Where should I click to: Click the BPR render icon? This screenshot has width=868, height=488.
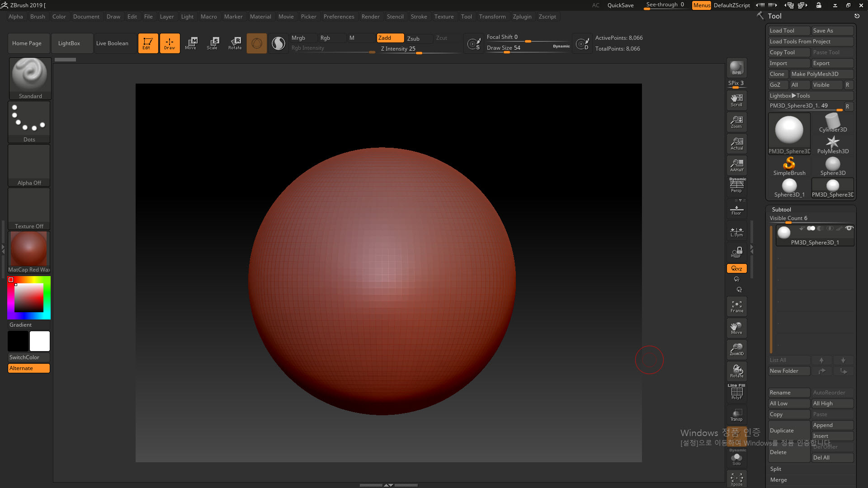tap(736, 68)
